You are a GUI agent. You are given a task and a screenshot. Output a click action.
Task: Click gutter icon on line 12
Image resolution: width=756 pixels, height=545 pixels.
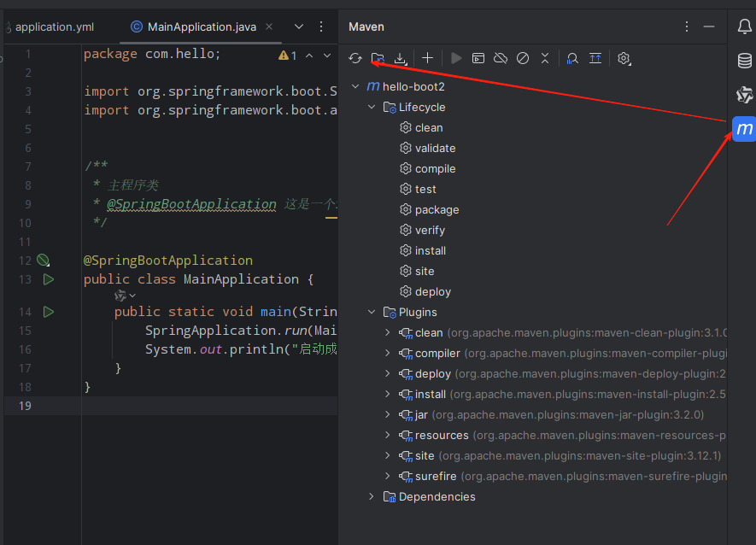tap(44, 261)
